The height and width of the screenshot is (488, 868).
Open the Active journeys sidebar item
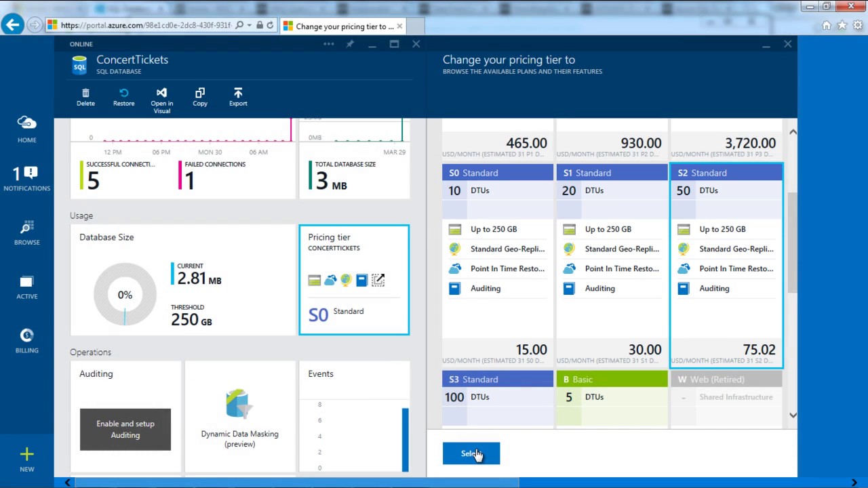pyautogui.click(x=27, y=287)
